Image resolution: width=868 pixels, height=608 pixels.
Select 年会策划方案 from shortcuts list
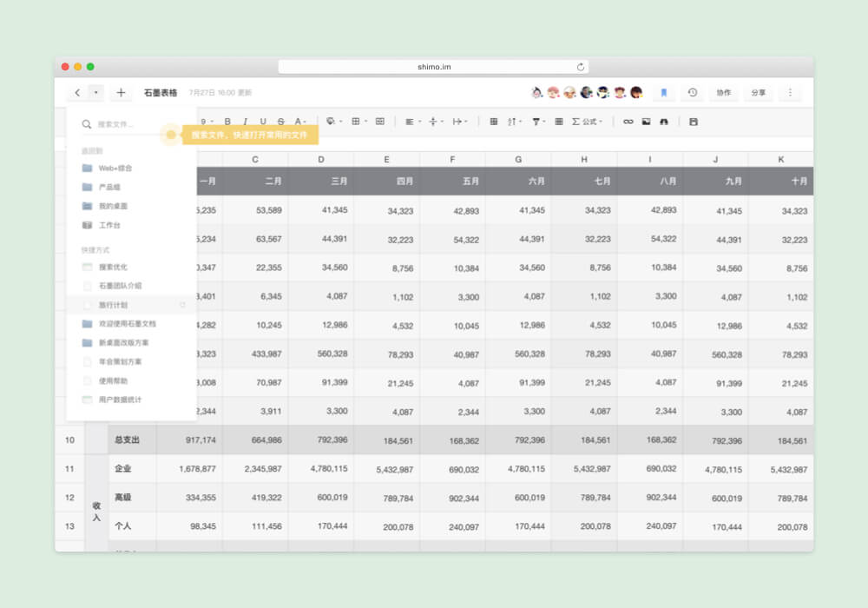coord(120,361)
